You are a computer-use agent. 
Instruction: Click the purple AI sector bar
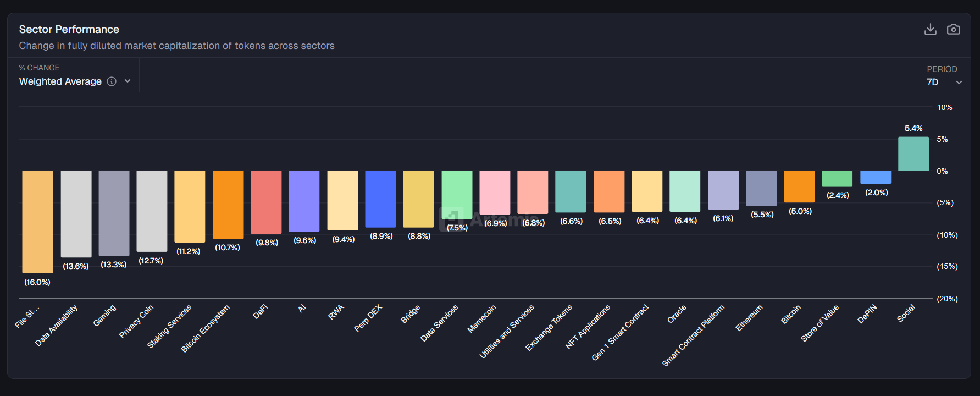tap(304, 201)
